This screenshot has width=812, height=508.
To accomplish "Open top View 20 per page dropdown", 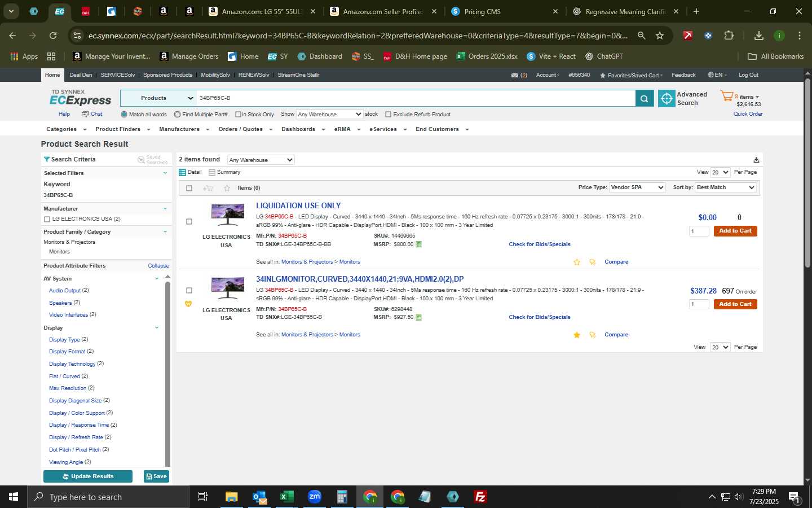I will point(720,172).
